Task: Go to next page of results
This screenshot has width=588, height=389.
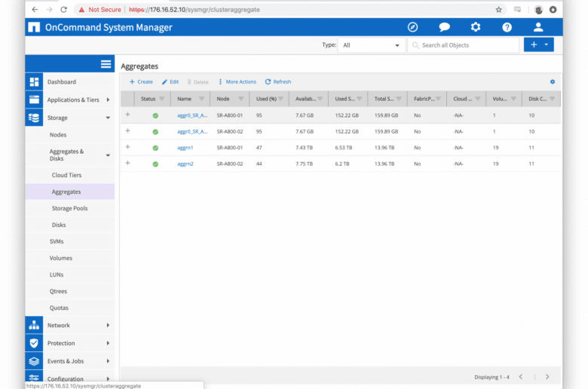Action: pos(547,377)
